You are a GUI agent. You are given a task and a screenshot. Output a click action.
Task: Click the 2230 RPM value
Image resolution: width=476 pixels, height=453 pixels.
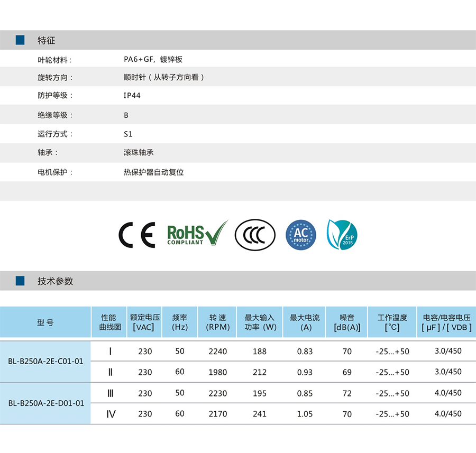218,393
